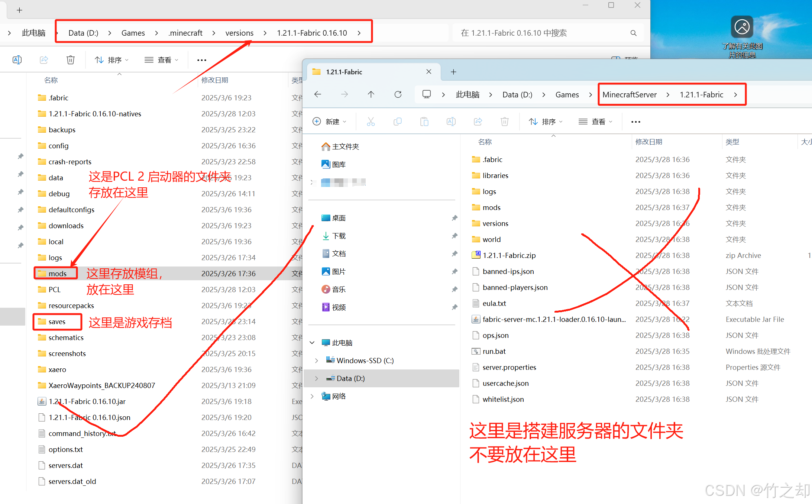Click the Cut scissors icon
Viewport: 812px width, 504px height.
pos(371,122)
